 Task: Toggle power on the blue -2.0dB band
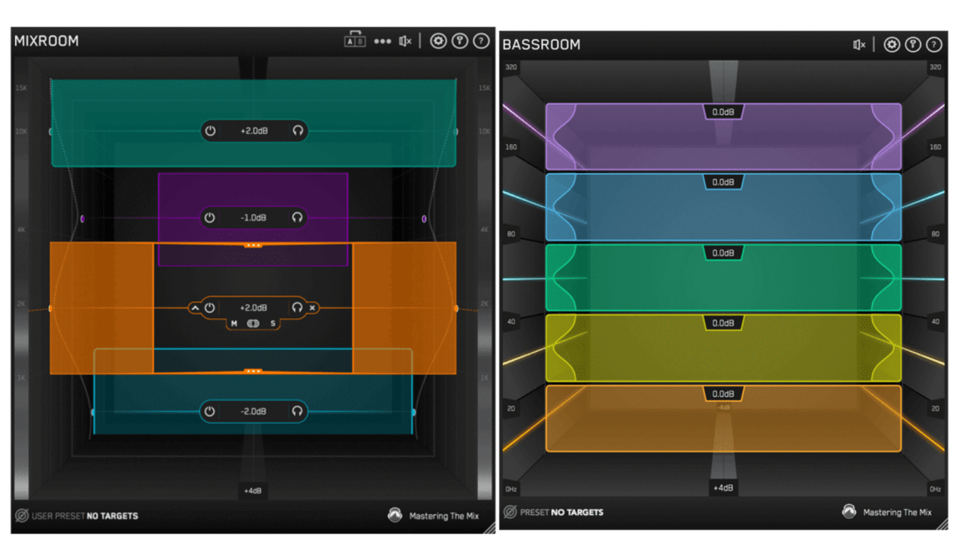pyautogui.click(x=210, y=411)
